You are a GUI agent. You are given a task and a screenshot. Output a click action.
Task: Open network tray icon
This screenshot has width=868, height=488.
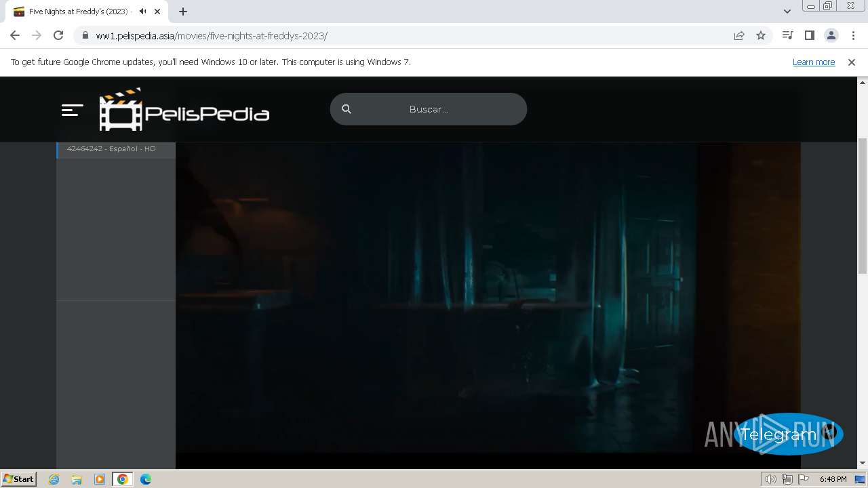[x=787, y=479]
